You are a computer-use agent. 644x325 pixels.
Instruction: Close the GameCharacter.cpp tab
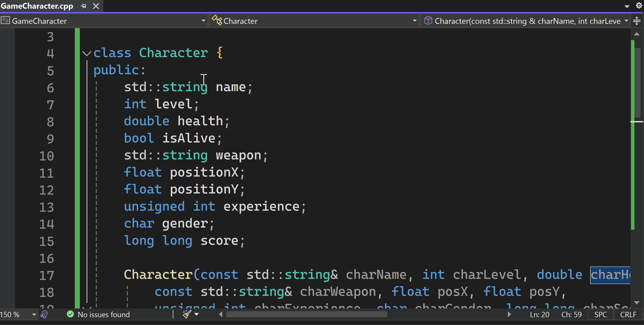click(96, 6)
